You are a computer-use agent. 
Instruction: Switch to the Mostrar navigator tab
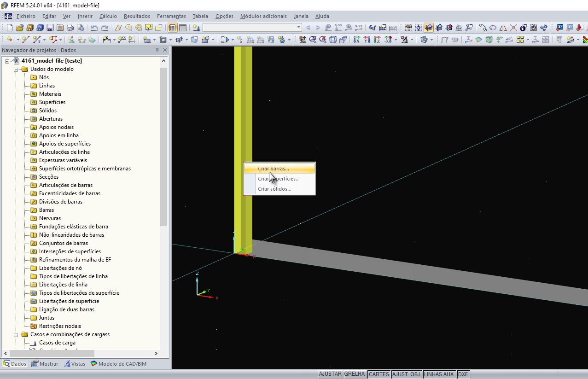tap(45, 364)
